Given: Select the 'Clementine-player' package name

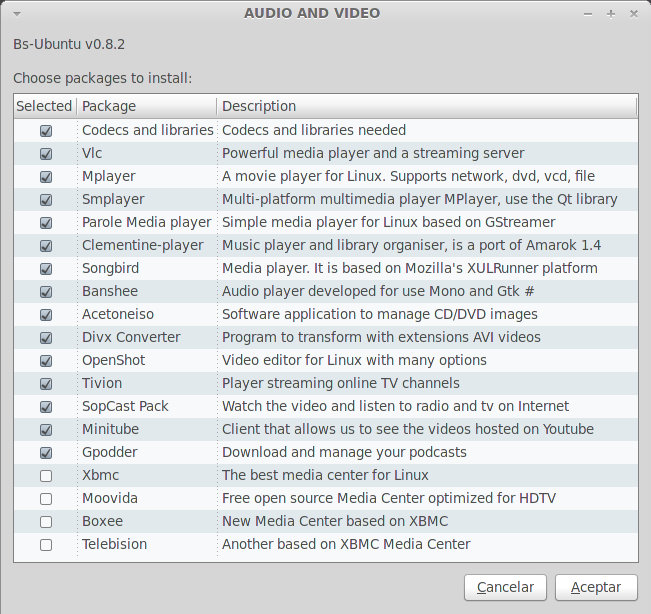Looking at the screenshot, I should pyautogui.click(x=143, y=245).
